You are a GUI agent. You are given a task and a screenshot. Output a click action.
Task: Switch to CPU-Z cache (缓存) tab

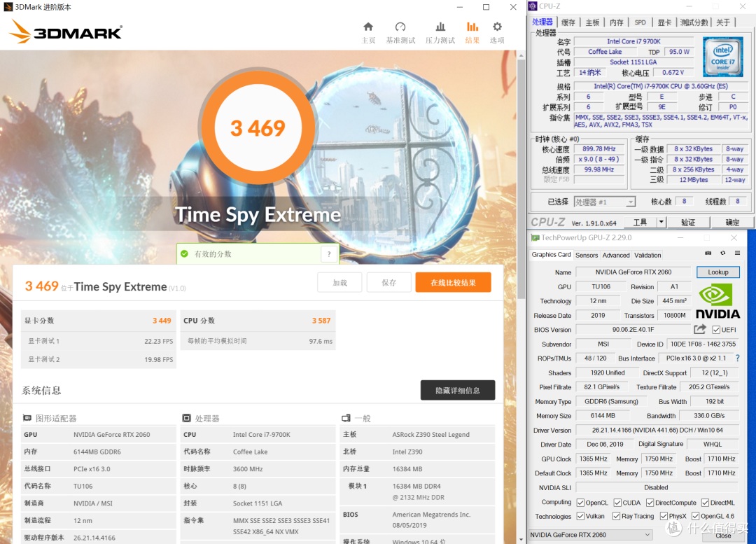pyautogui.click(x=568, y=22)
